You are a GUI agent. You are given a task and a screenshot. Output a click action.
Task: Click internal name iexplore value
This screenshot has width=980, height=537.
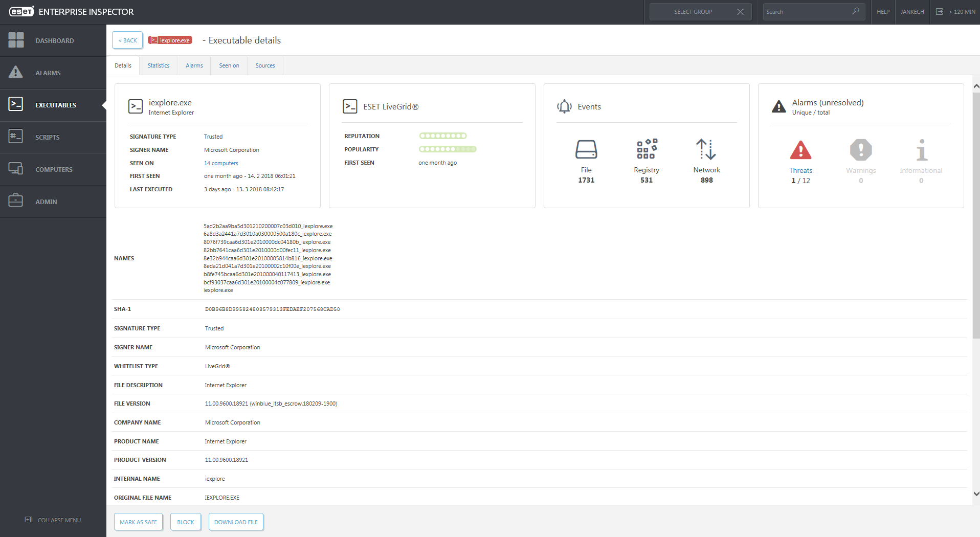click(x=215, y=479)
